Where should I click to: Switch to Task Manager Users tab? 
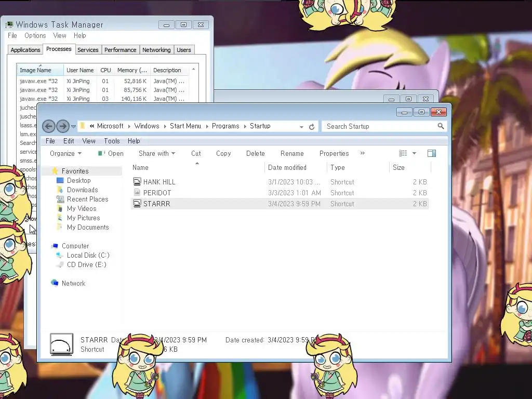183,50
